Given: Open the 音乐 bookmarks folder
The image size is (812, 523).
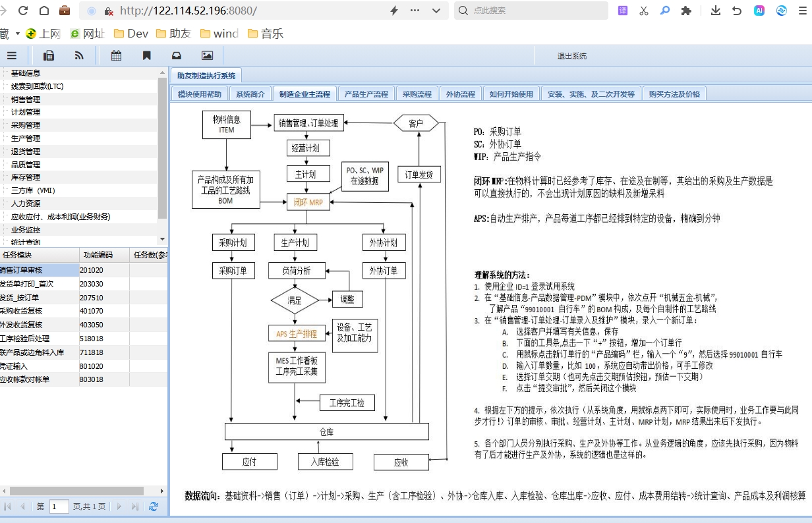Looking at the screenshot, I should coord(266,34).
